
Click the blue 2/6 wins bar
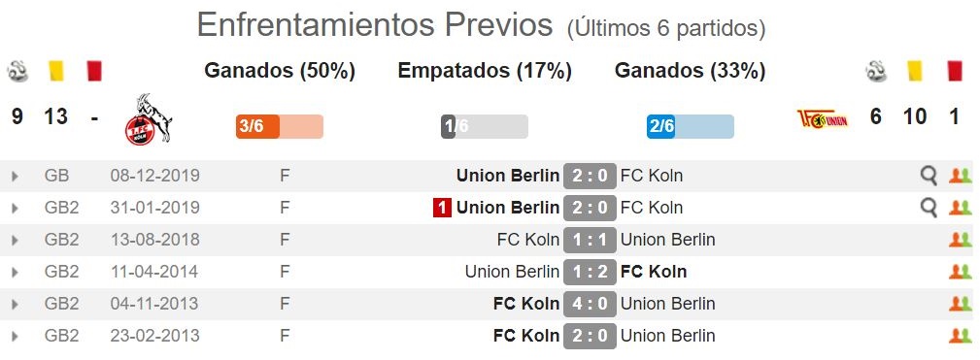(690, 126)
